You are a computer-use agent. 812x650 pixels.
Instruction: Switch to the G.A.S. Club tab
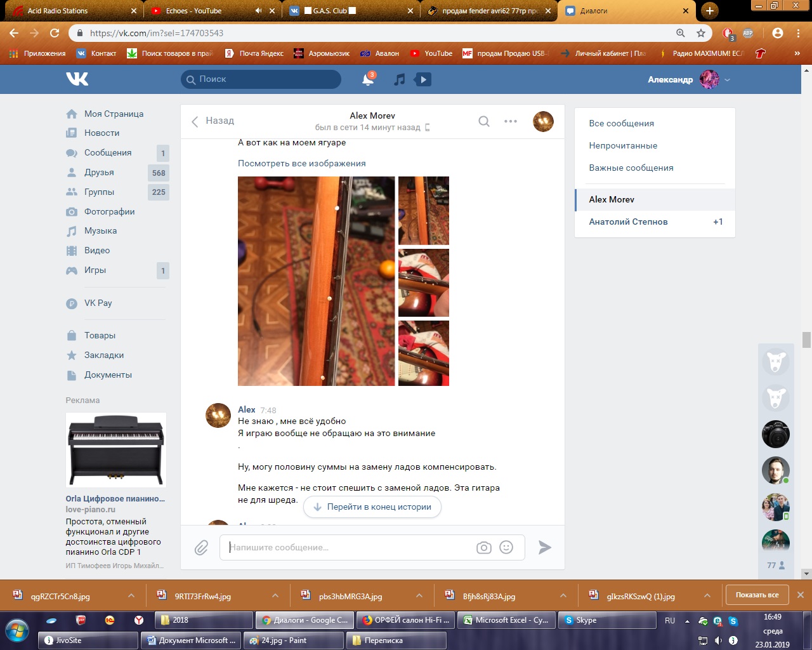click(x=350, y=11)
